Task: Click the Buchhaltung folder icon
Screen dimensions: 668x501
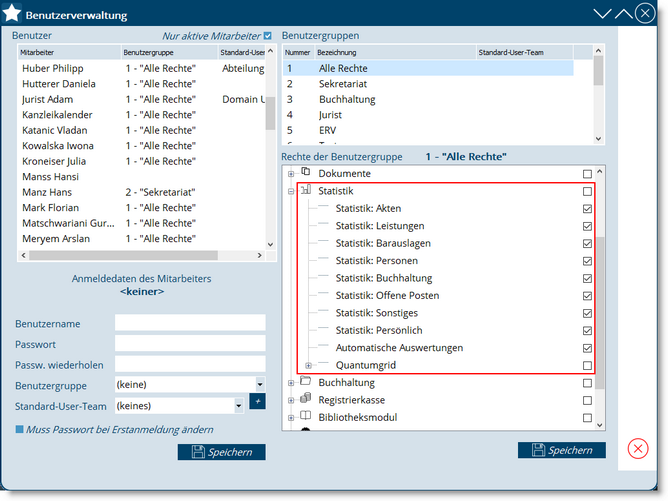Action: point(306,380)
